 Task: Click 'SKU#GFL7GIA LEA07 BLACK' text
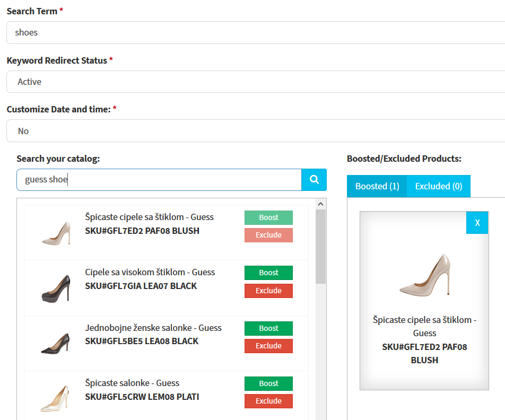(141, 286)
